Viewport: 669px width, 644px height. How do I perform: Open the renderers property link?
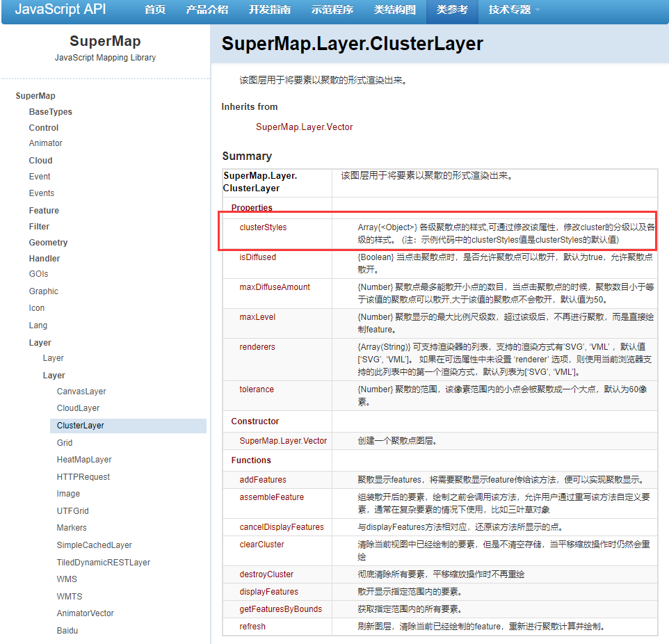pyautogui.click(x=257, y=347)
